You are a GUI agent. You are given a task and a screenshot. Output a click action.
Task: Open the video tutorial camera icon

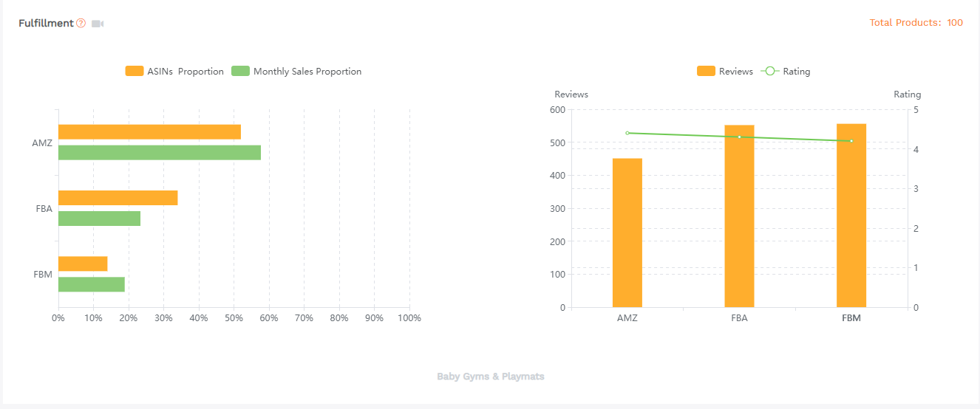tap(98, 24)
